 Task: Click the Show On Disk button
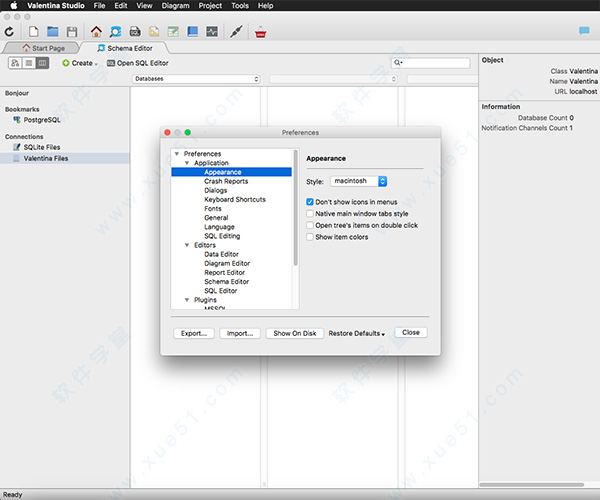(x=295, y=334)
